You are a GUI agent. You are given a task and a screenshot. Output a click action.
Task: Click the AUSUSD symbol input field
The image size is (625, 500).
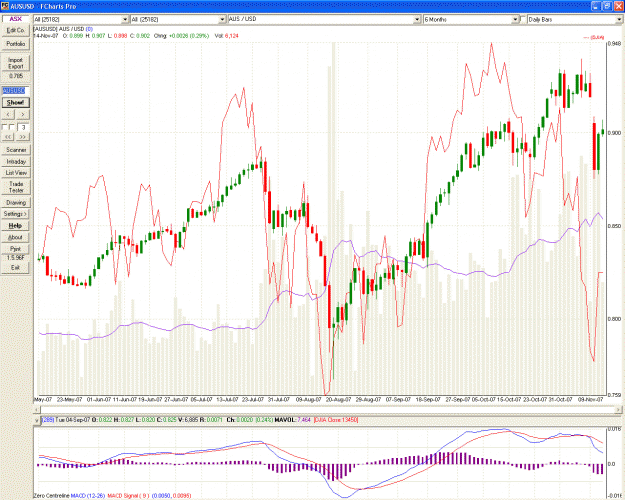pyautogui.click(x=16, y=91)
